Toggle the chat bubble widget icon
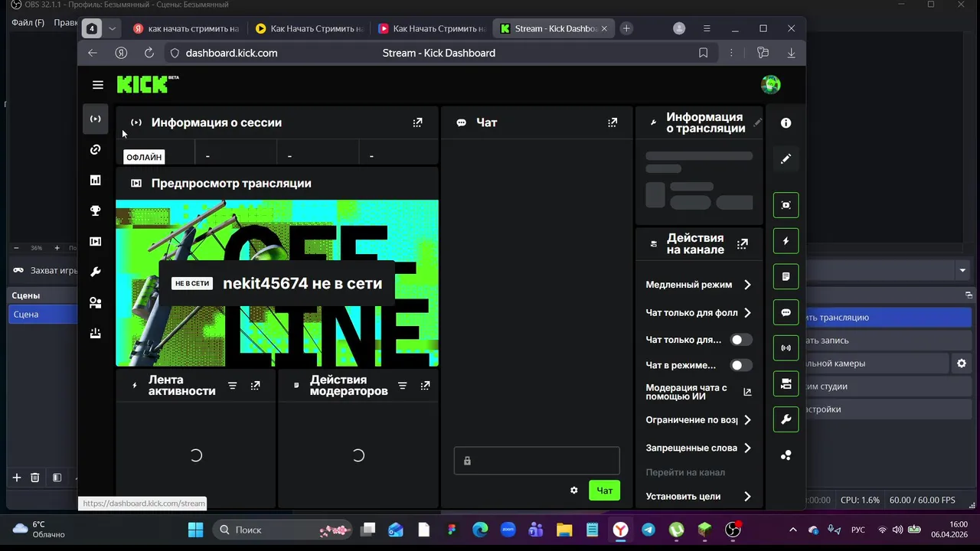 786,312
